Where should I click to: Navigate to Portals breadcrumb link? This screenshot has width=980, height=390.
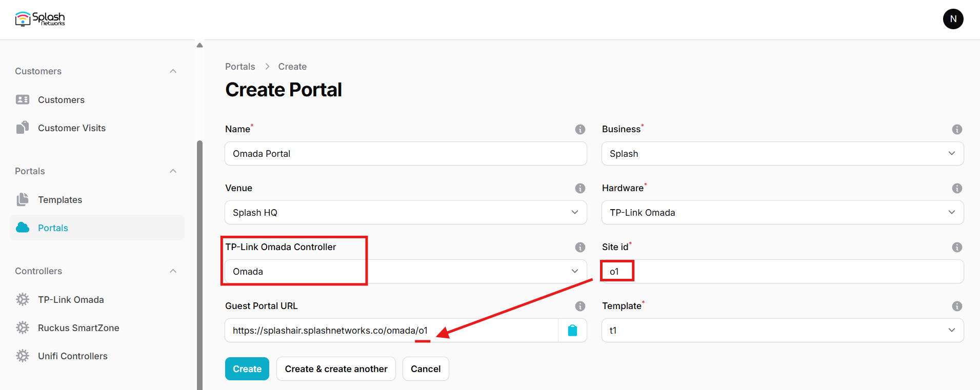[240, 67]
